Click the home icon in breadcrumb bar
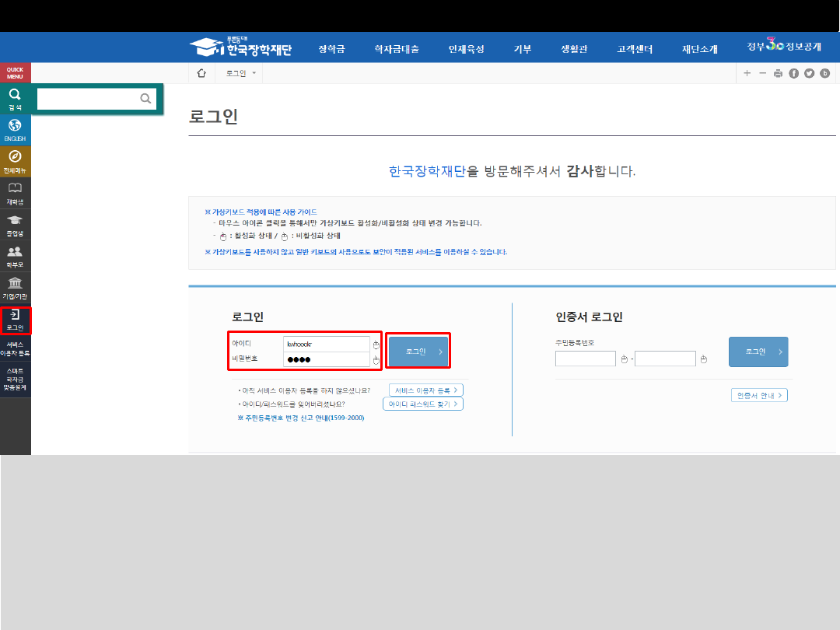 201,73
